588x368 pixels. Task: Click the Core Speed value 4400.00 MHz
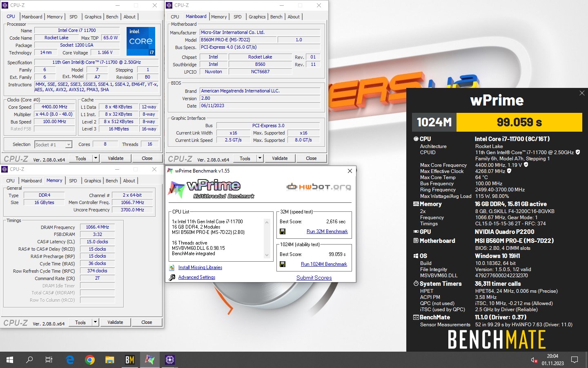click(x=54, y=107)
